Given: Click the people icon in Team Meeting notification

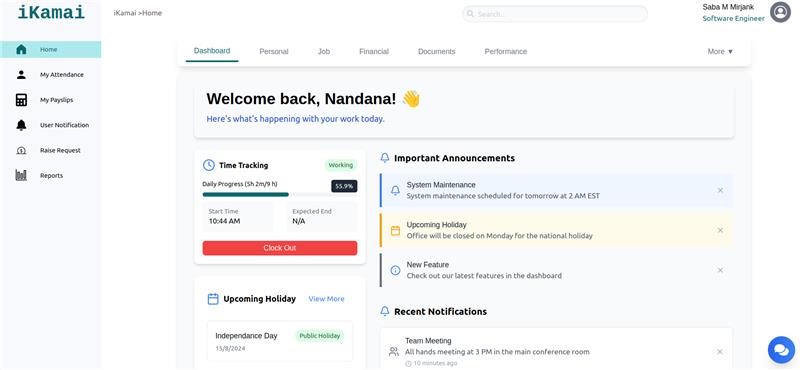Looking at the screenshot, I should [x=393, y=352].
